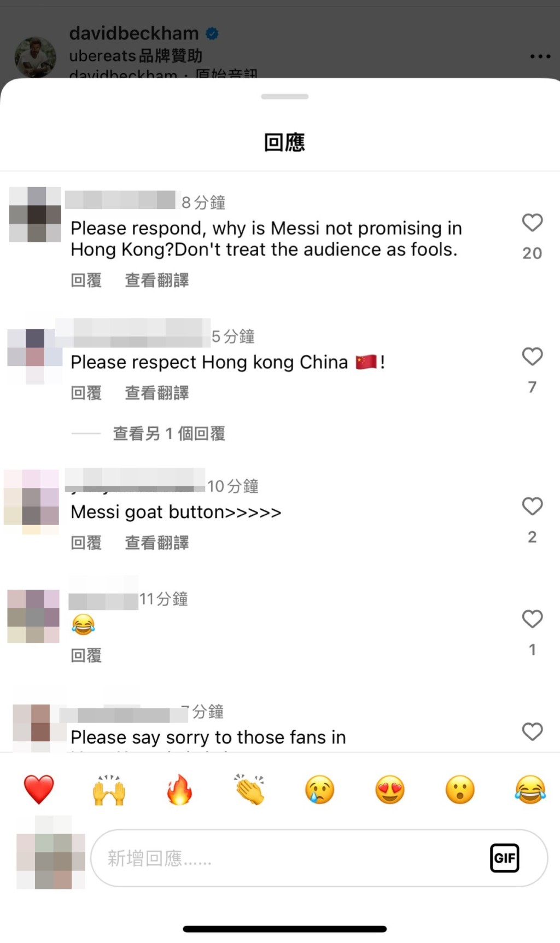
Task: Tap the comments sheet drag handle
Action: pos(285,97)
